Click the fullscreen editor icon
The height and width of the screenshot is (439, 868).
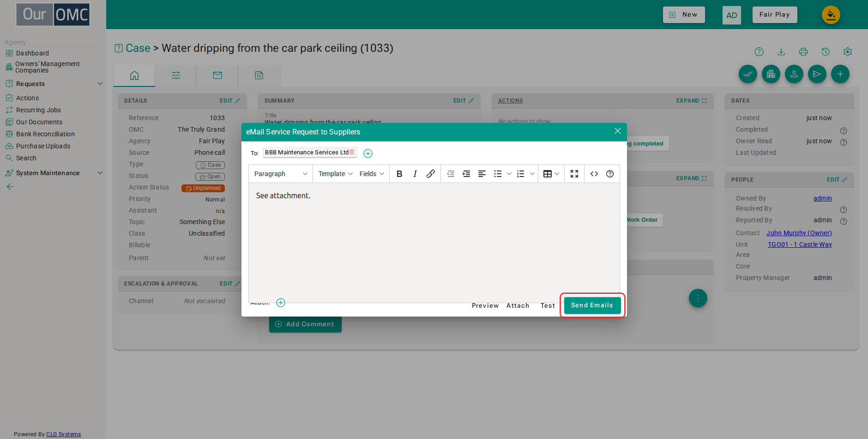(574, 174)
